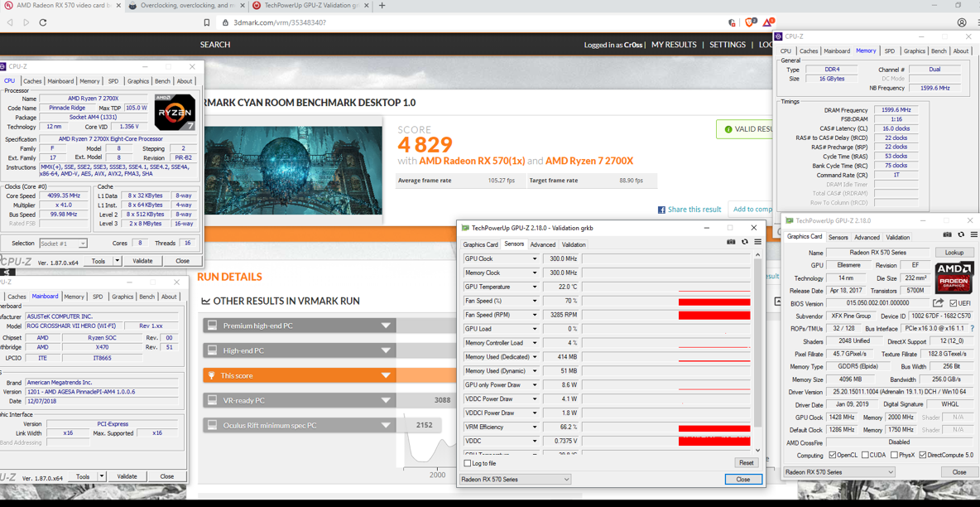980x507 pixels.
Task: Open Graphics Card tab in GPU-Z Sensors window
Action: pyautogui.click(x=480, y=244)
